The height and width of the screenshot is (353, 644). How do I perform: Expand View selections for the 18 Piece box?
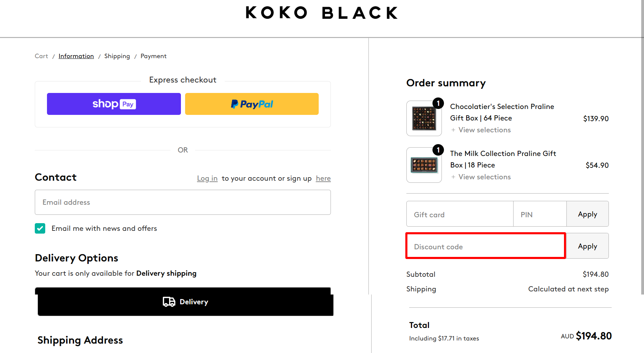pos(481,177)
